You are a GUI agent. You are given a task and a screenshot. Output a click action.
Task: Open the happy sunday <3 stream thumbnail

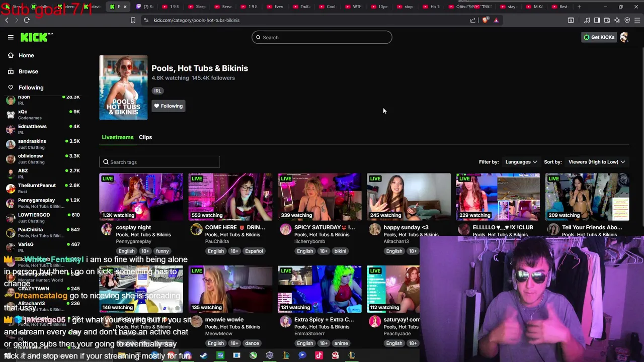click(409, 197)
